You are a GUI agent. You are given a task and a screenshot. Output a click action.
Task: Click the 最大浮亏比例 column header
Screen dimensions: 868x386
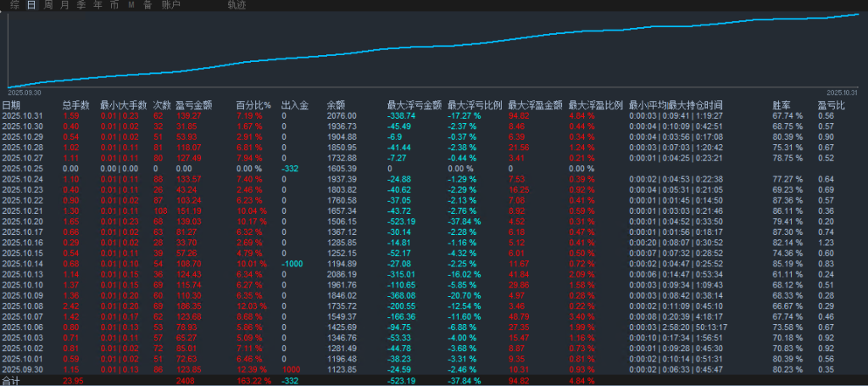click(x=475, y=105)
